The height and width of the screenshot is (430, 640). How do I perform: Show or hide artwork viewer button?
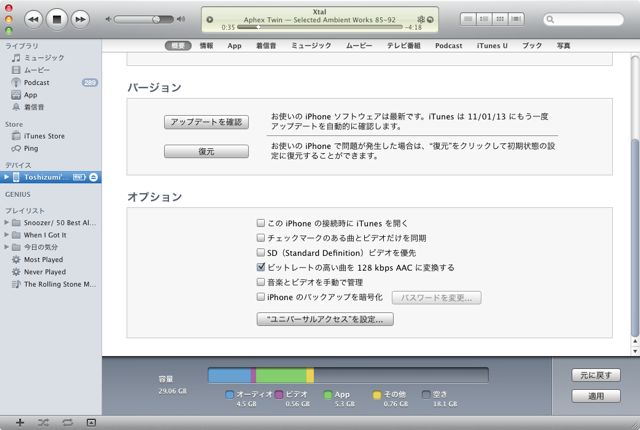91,423
